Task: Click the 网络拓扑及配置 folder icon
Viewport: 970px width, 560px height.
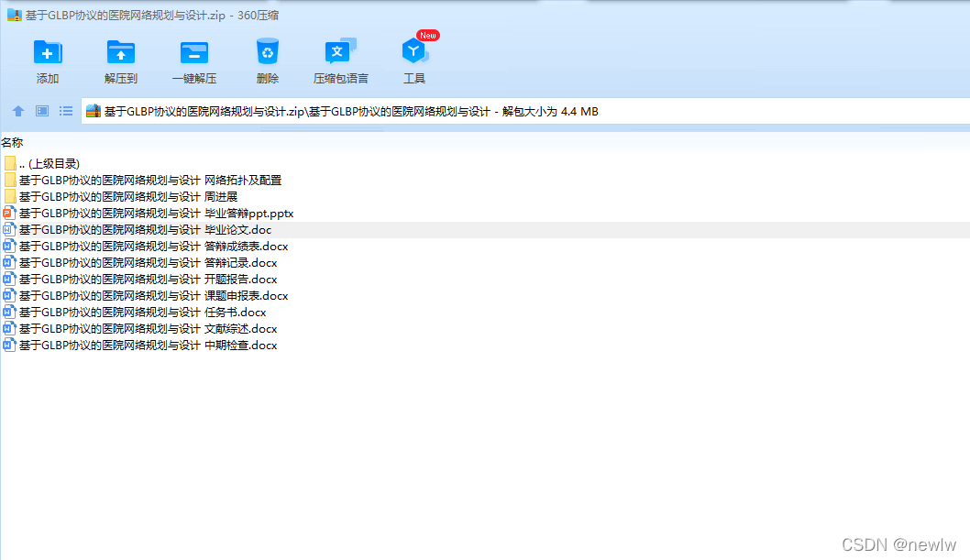Action: (9, 180)
